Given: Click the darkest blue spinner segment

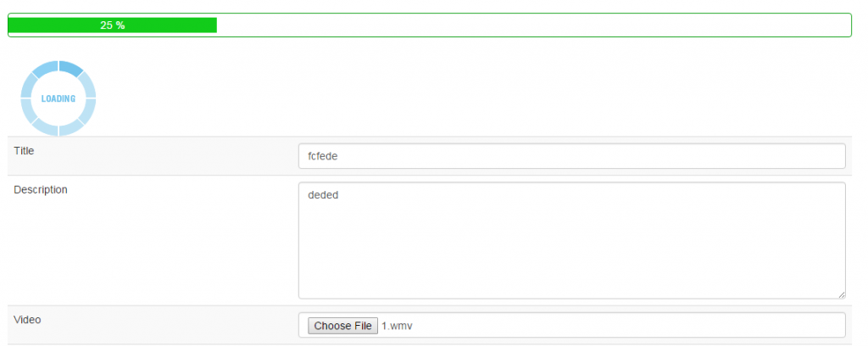Looking at the screenshot, I should click(x=71, y=68).
